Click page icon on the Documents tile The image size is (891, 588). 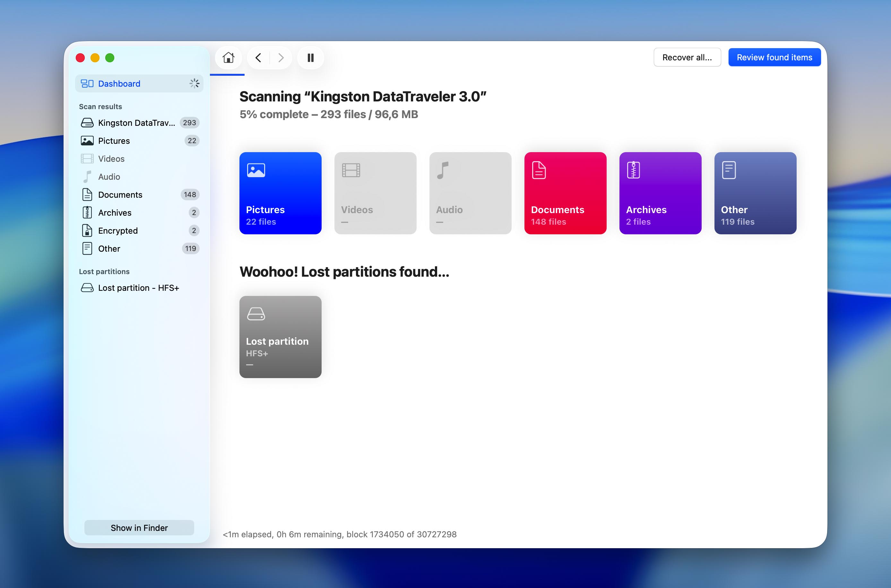coord(539,170)
